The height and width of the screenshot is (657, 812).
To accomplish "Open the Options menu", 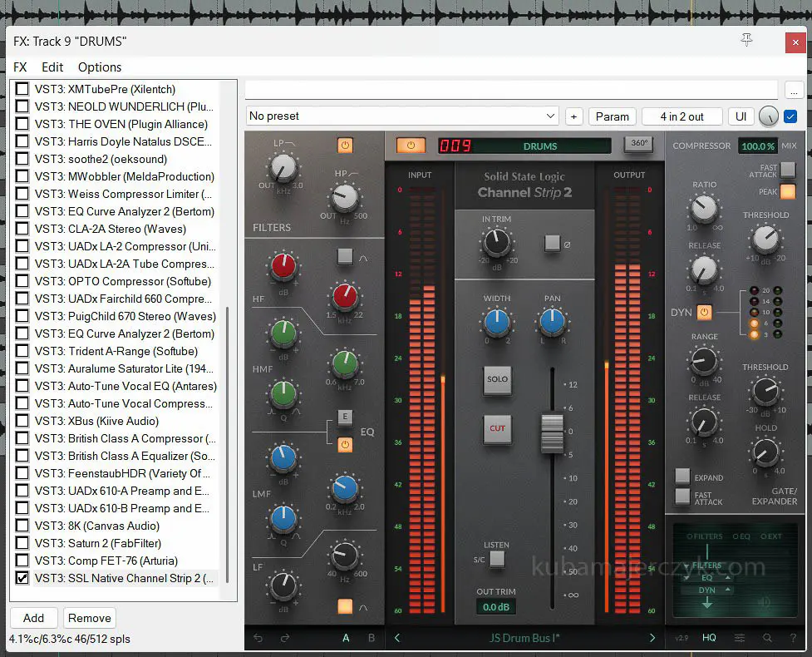I will pos(100,67).
